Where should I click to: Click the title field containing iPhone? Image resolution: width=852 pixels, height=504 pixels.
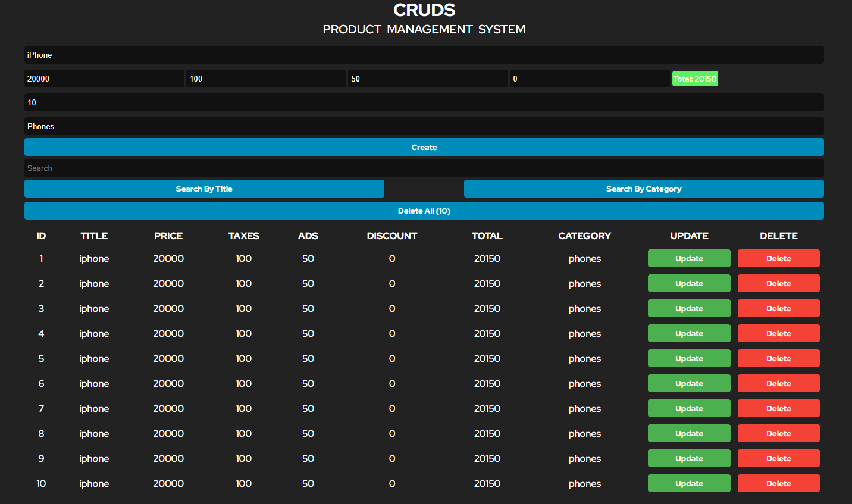pos(424,55)
